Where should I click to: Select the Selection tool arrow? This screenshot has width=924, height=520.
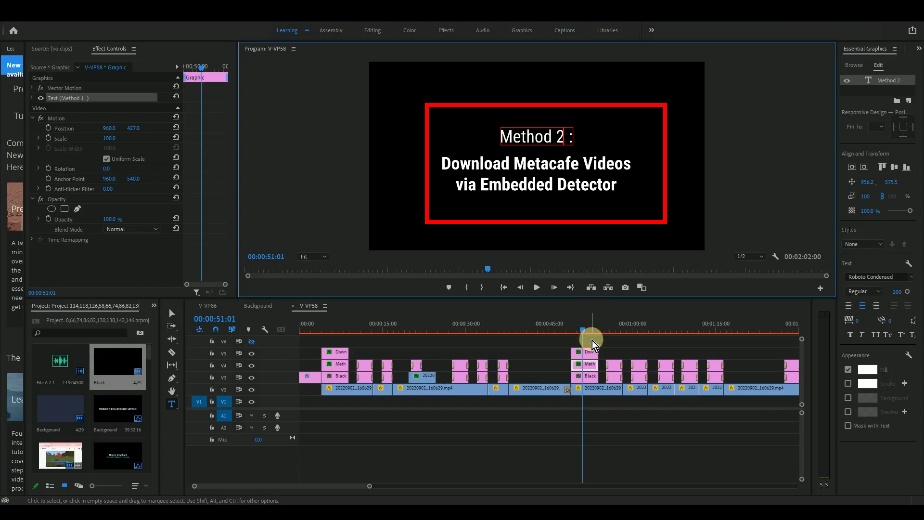click(x=171, y=313)
